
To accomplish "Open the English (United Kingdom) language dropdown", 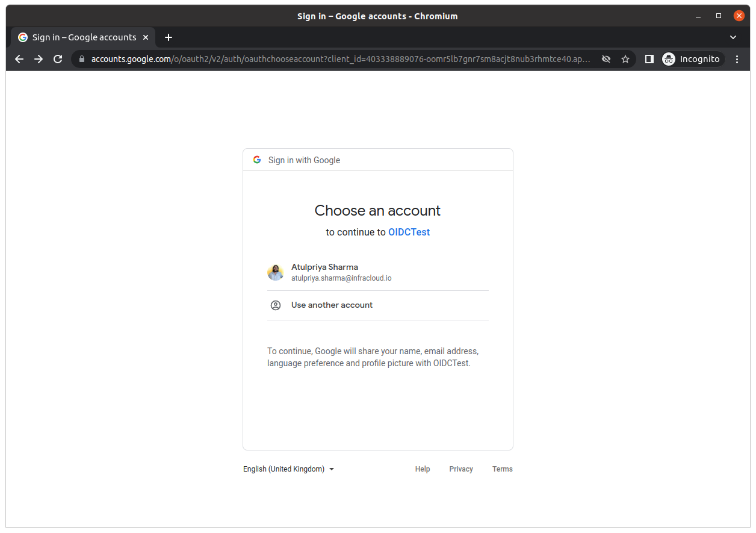I will [288, 469].
